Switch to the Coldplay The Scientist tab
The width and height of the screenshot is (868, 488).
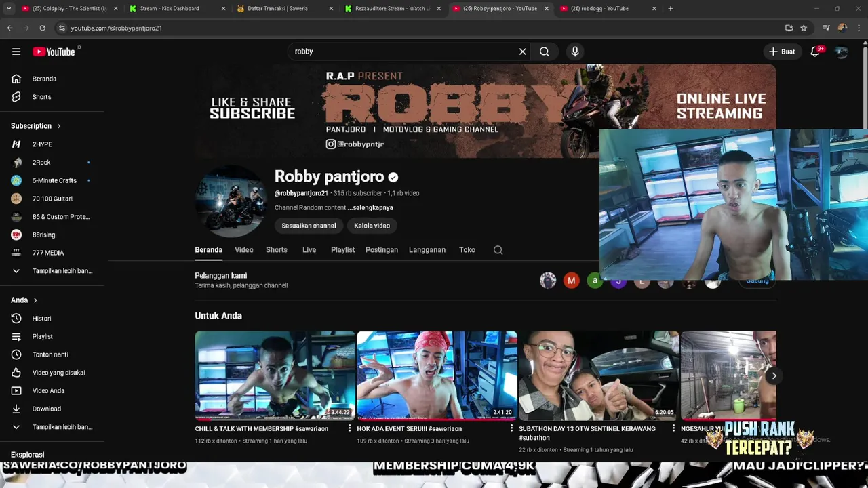(69, 9)
